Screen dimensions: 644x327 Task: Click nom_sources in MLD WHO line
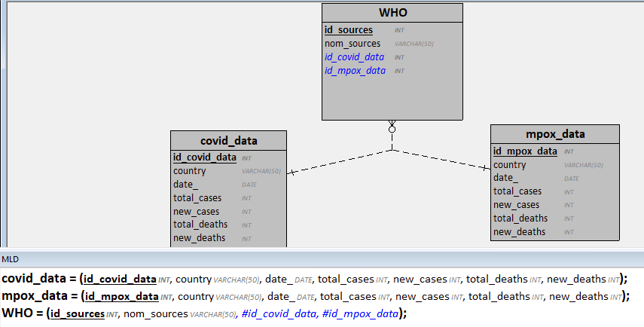click(x=156, y=314)
